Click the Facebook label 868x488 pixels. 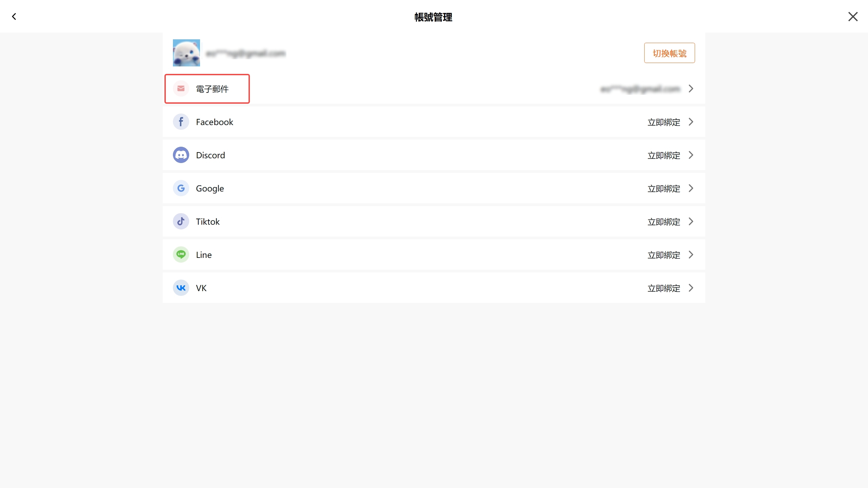pyautogui.click(x=215, y=122)
